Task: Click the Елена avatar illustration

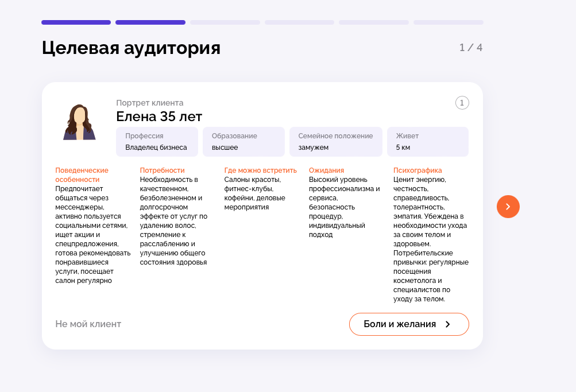Action: pos(79,122)
